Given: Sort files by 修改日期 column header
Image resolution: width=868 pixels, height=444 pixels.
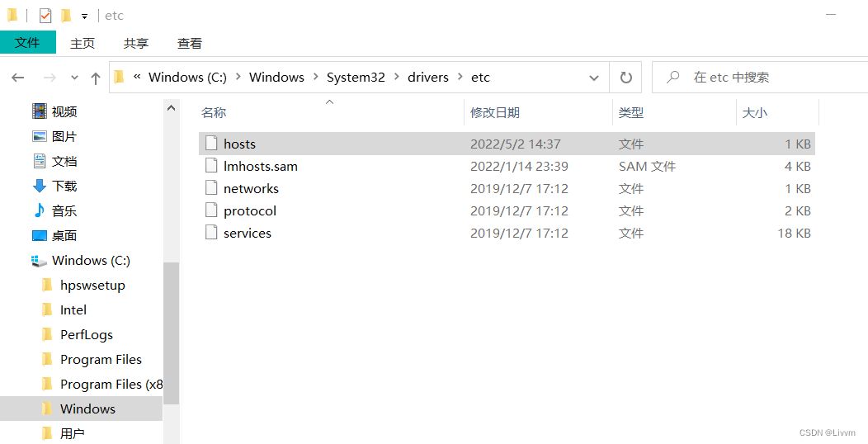Looking at the screenshot, I should [495, 112].
